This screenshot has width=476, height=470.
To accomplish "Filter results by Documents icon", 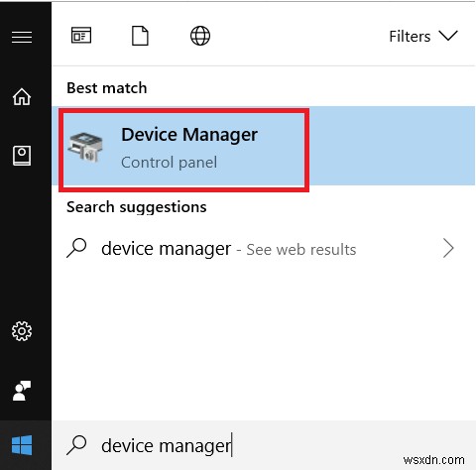I will click(x=140, y=36).
